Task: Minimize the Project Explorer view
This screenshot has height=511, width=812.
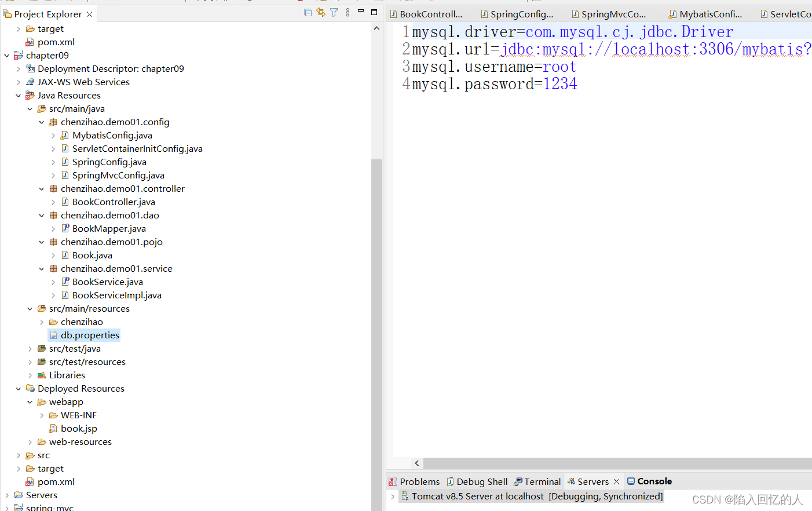Action: [x=360, y=11]
